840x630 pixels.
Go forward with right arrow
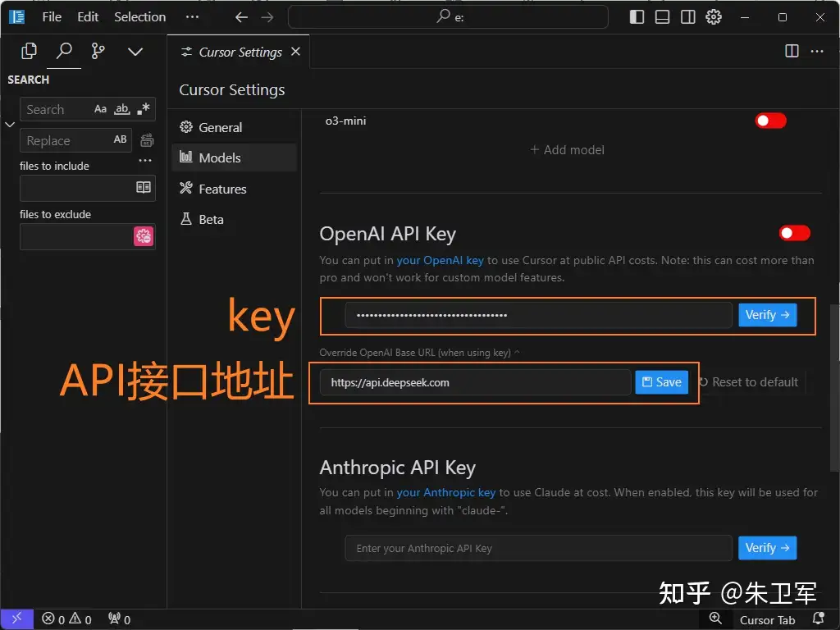tap(267, 18)
